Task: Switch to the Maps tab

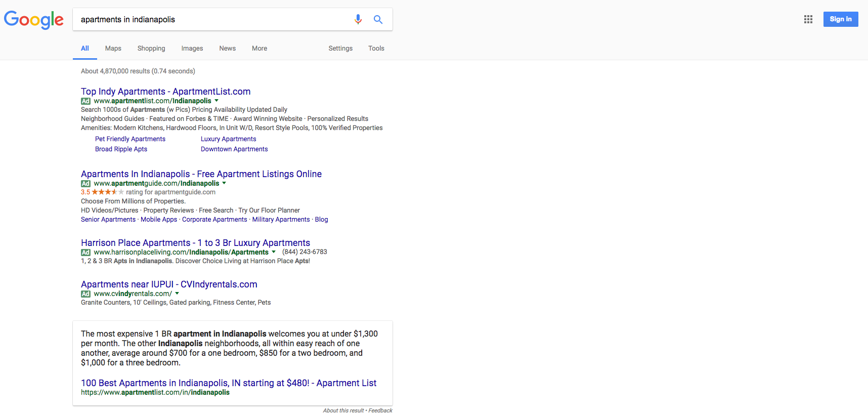Action: click(113, 49)
